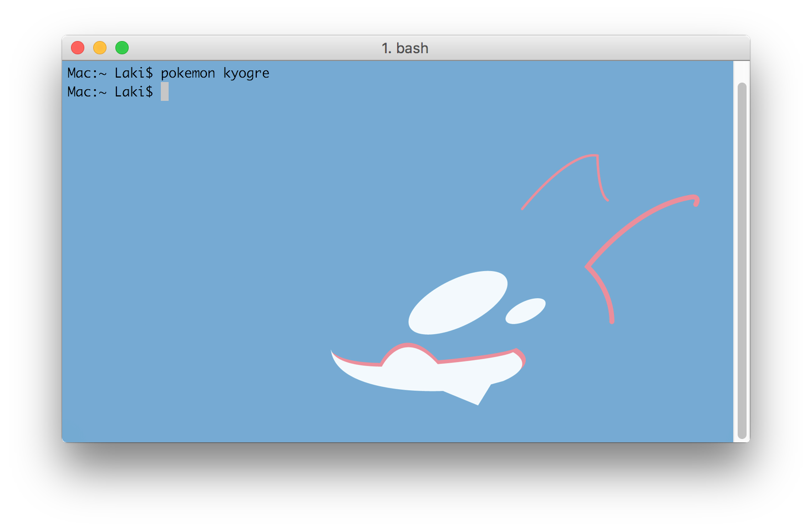Click the 'pokemon kyogre' command text
Image resolution: width=812 pixels, height=531 pixels.
(215, 73)
